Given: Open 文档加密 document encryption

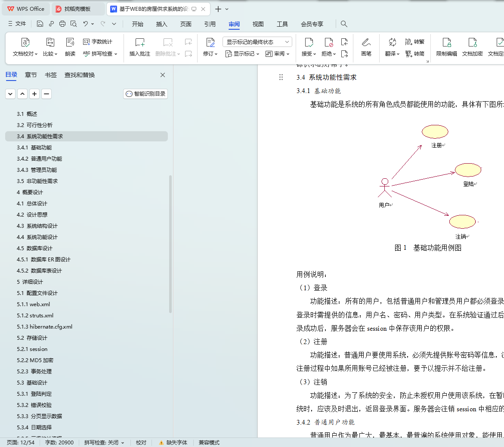Looking at the screenshot, I should point(473,47).
